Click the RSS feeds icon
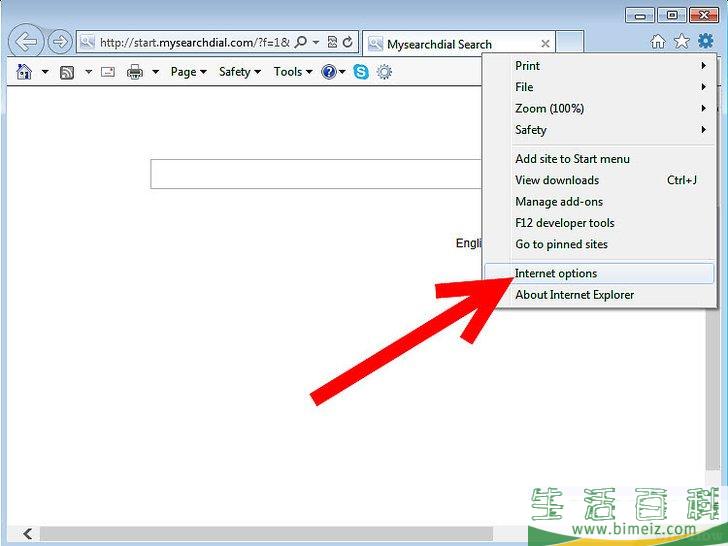Image resolution: width=728 pixels, height=546 pixels. [67, 72]
